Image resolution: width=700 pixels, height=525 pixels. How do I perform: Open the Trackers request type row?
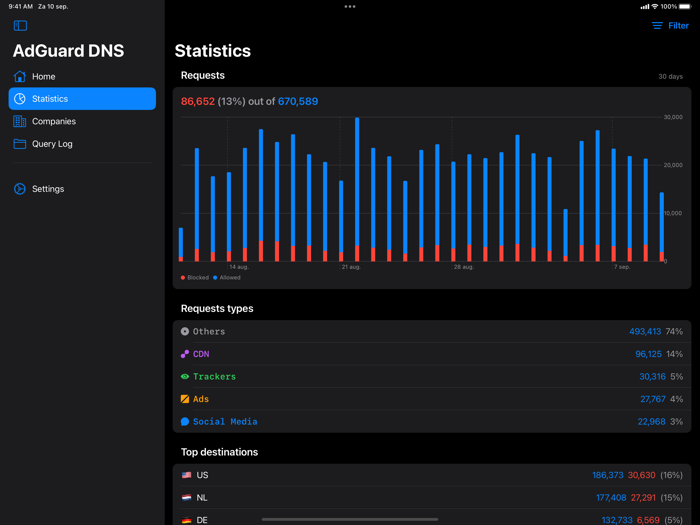pyautogui.click(x=432, y=376)
